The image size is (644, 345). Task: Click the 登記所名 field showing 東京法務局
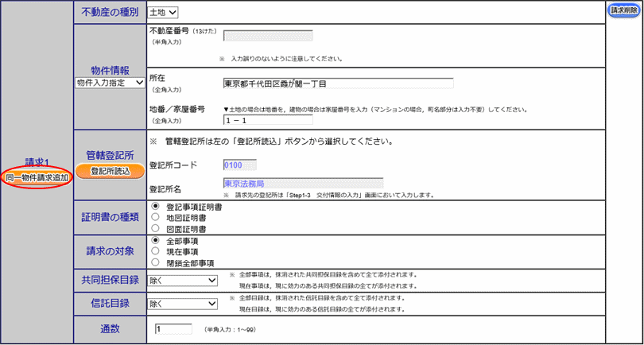[303, 183]
